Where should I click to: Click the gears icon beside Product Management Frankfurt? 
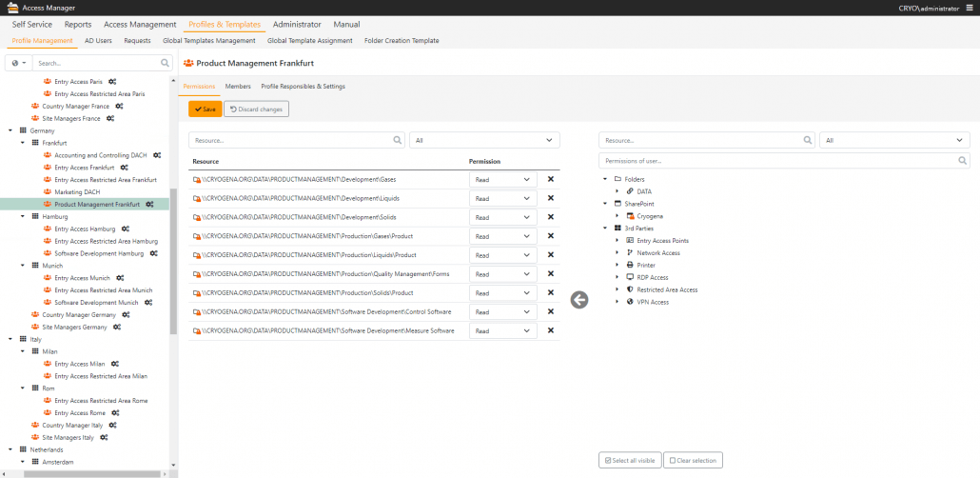point(148,205)
